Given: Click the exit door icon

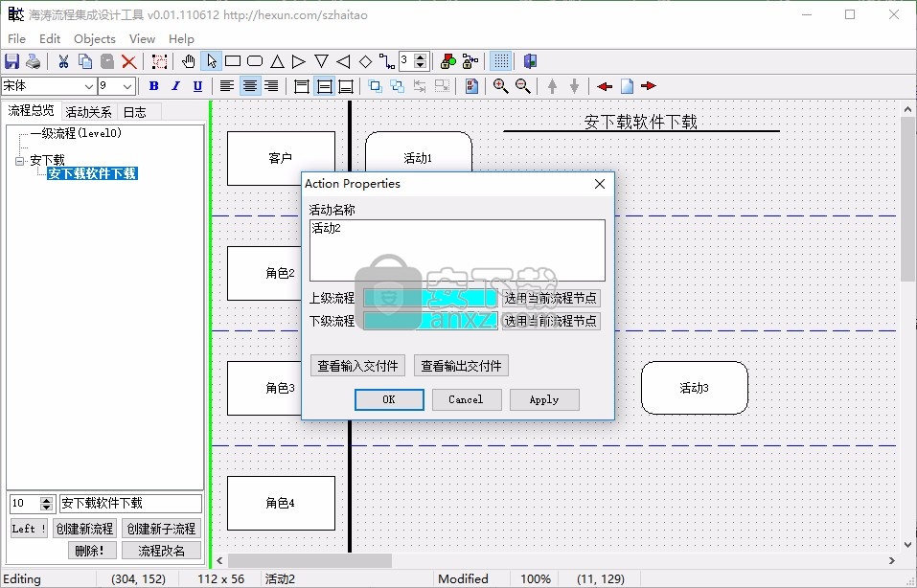Looking at the screenshot, I should (x=530, y=60).
